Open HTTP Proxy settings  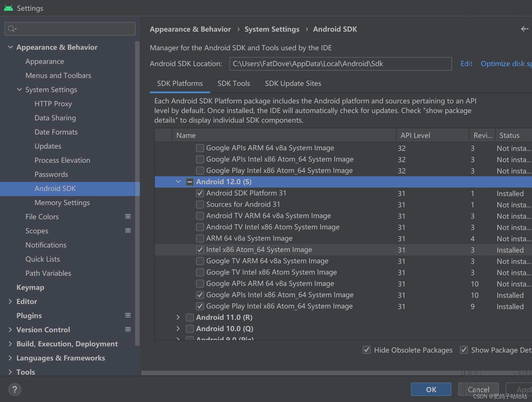(x=53, y=104)
